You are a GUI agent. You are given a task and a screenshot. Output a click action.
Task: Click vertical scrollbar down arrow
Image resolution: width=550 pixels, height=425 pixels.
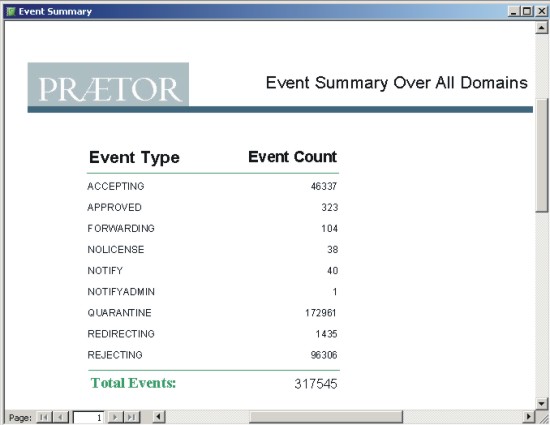pos(542,403)
